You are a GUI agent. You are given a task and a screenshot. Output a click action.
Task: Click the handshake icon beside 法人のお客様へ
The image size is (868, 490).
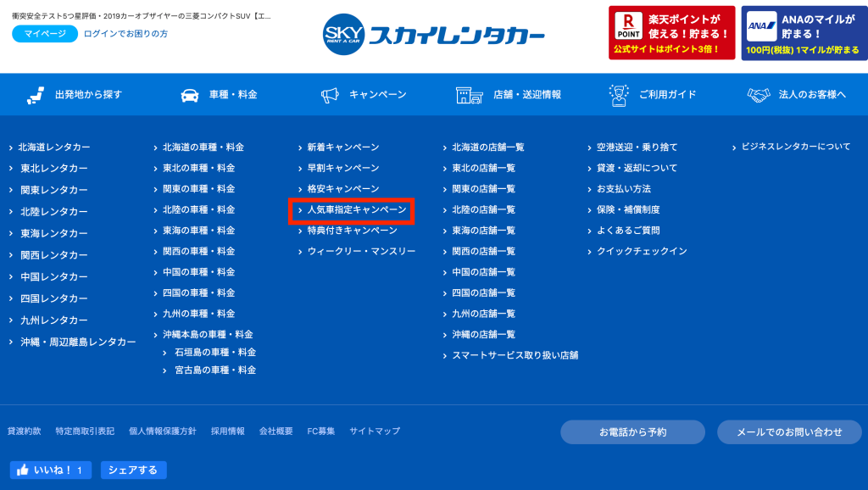759,95
